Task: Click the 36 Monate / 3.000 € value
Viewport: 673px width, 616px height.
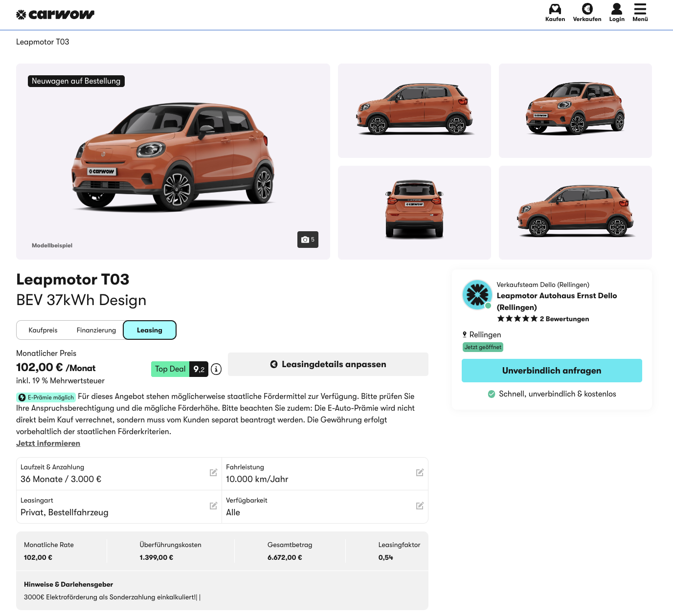Action: pyautogui.click(x=61, y=479)
